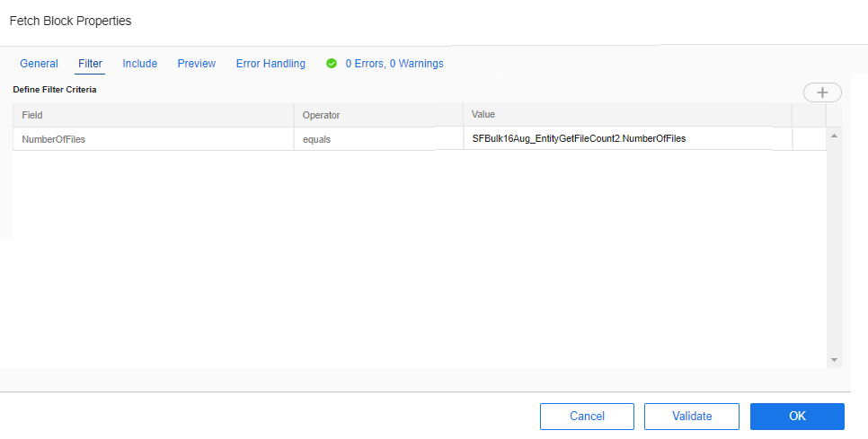Click the Field column header

[x=154, y=115]
